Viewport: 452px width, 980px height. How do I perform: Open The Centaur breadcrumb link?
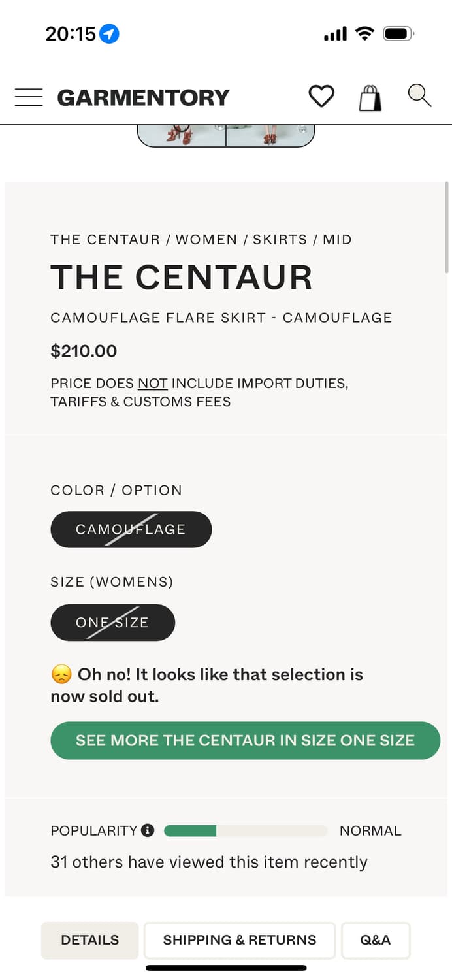[105, 240]
